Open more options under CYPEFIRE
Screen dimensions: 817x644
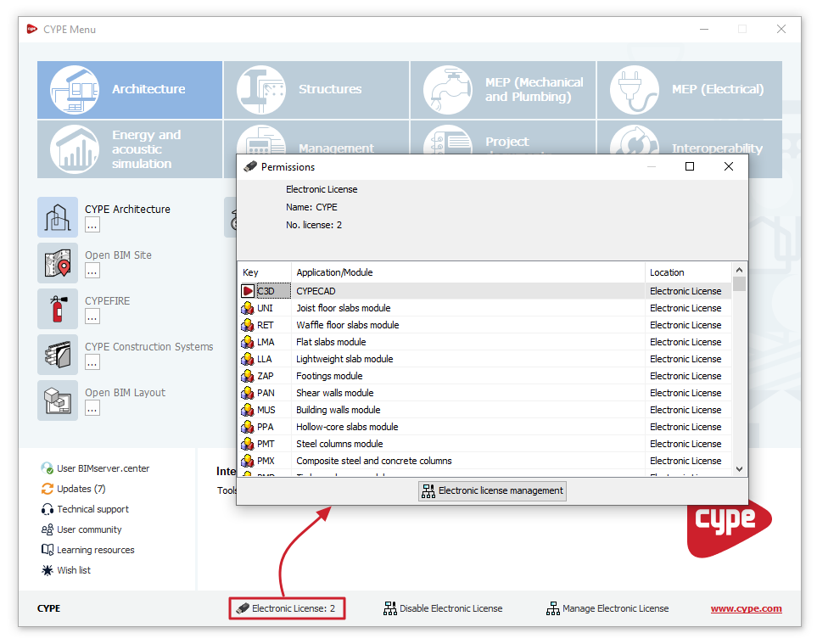pyautogui.click(x=92, y=317)
